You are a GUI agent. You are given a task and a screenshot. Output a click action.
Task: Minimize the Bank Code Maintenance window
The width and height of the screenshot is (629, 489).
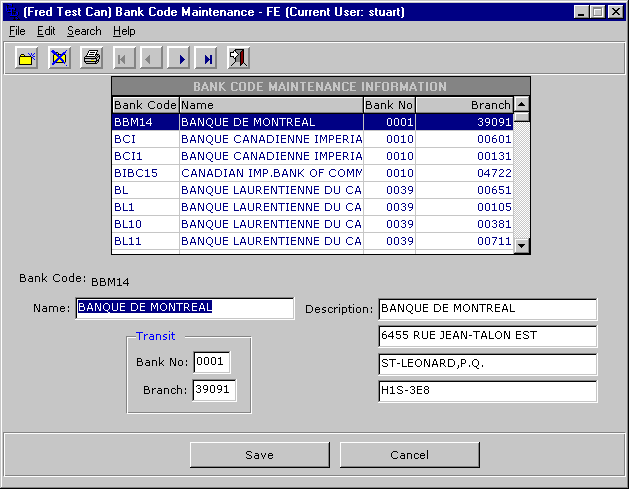(x=581, y=12)
